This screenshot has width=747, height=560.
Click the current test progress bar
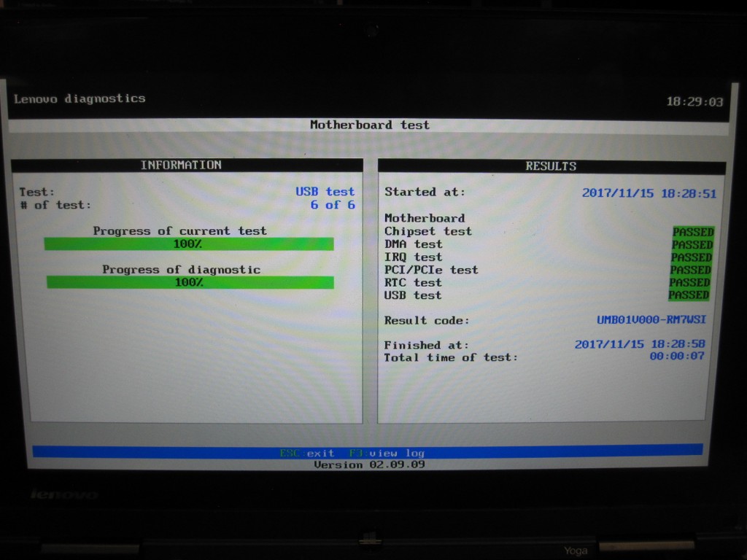[189, 244]
